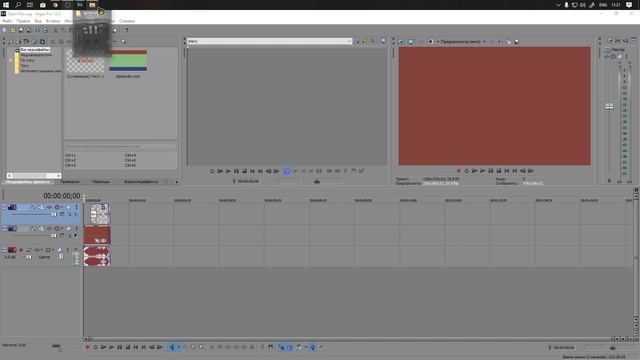Toggle Automatic Crossfades in timeline toolbar
This screenshot has height=360, width=640.
pyautogui.click(x=289, y=347)
